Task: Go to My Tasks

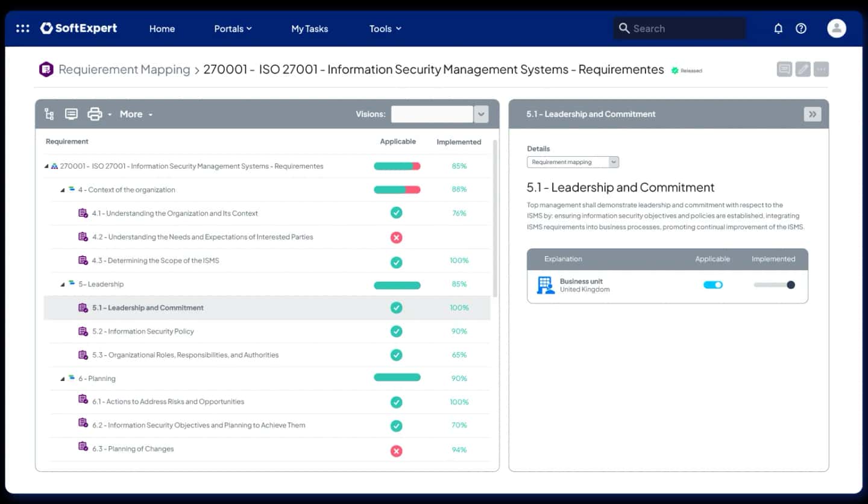Action: coord(309,28)
